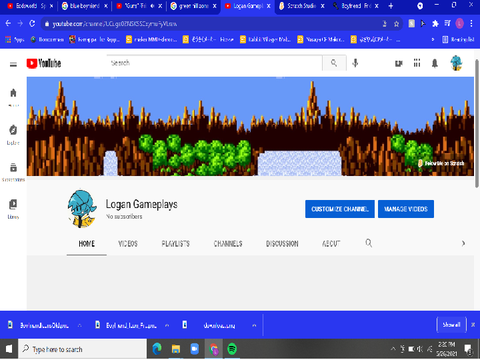Click the Chrome icon in the taskbar

coord(213,349)
